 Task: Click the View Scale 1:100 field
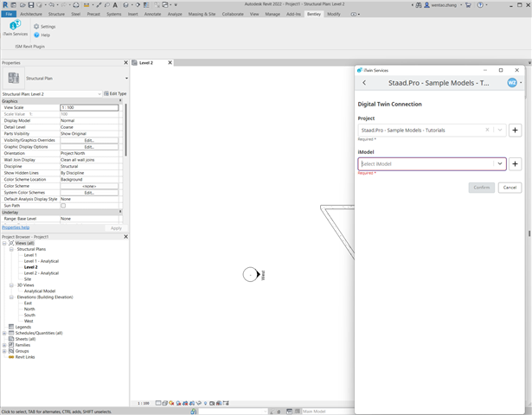pos(88,107)
